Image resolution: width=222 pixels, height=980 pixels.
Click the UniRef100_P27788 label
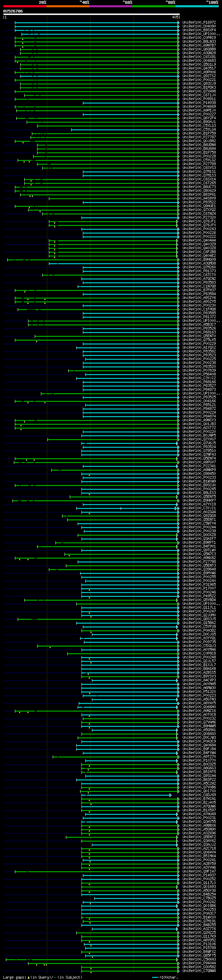(x=199, y=562)
